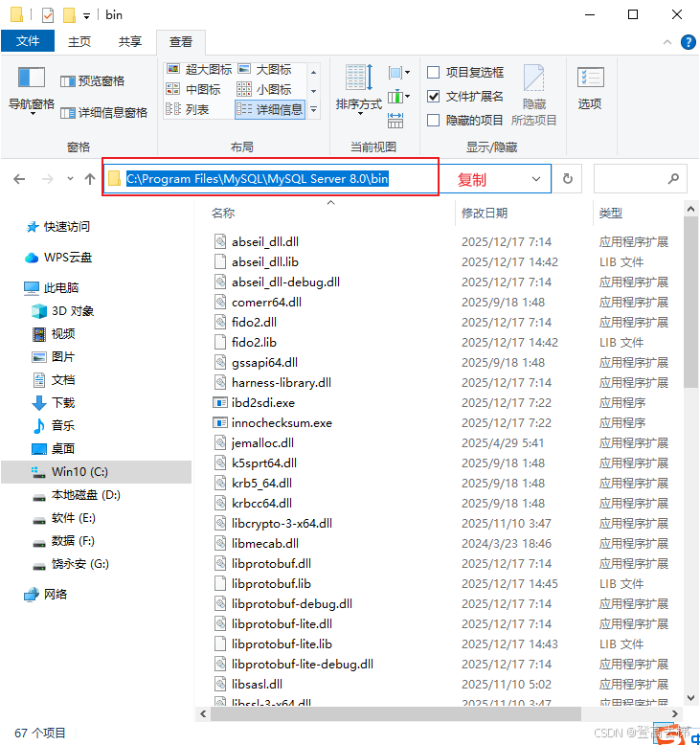Select the 查看 (View) tab
Screen dimensions: 700x745
[x=181, y=42]
